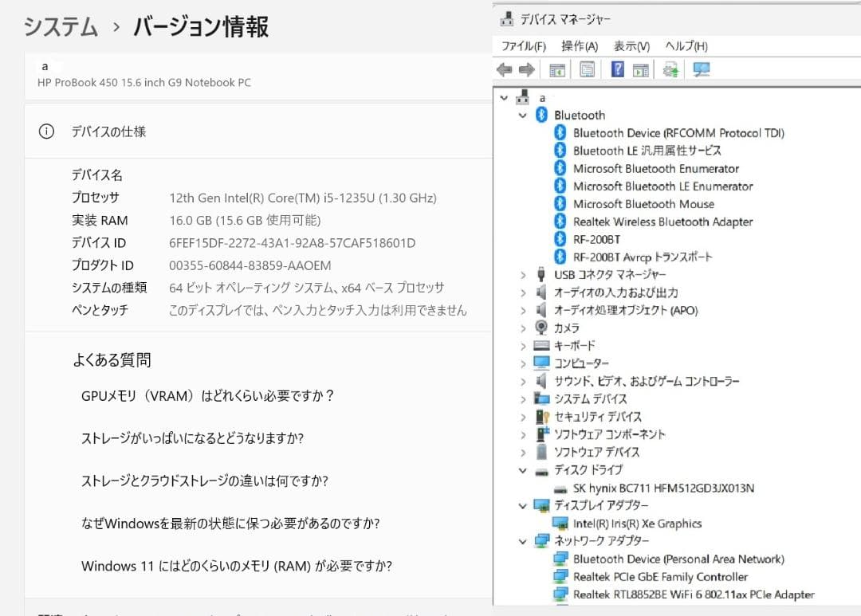The width and height of the screenshot is (861, 616).
Task: Expand the システム デバイス category
Action: [523, 398]
